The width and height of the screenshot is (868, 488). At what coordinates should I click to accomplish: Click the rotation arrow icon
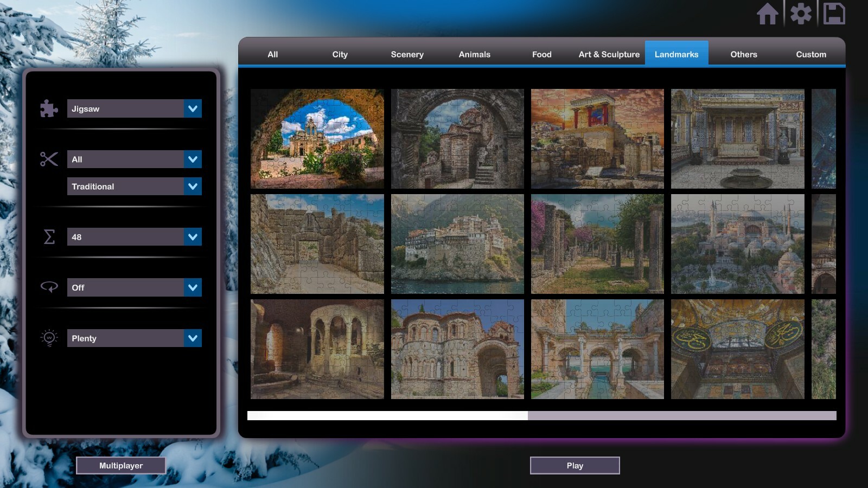49,287
